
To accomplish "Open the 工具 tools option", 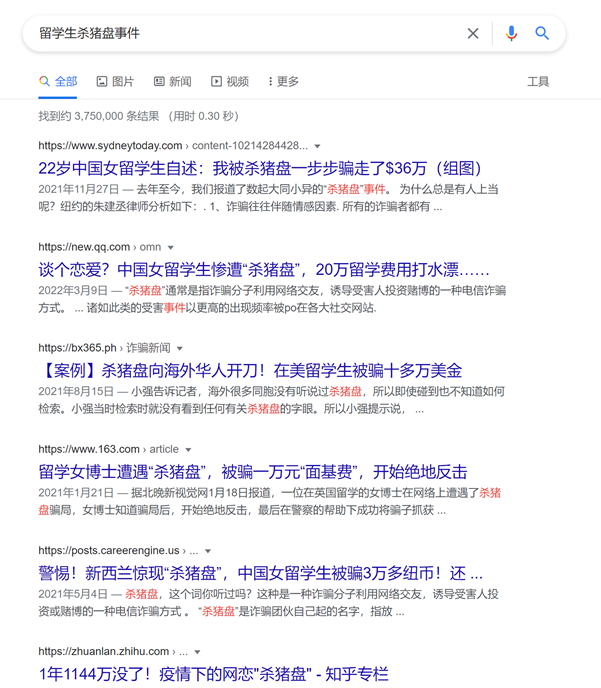I will click(538, 81).
